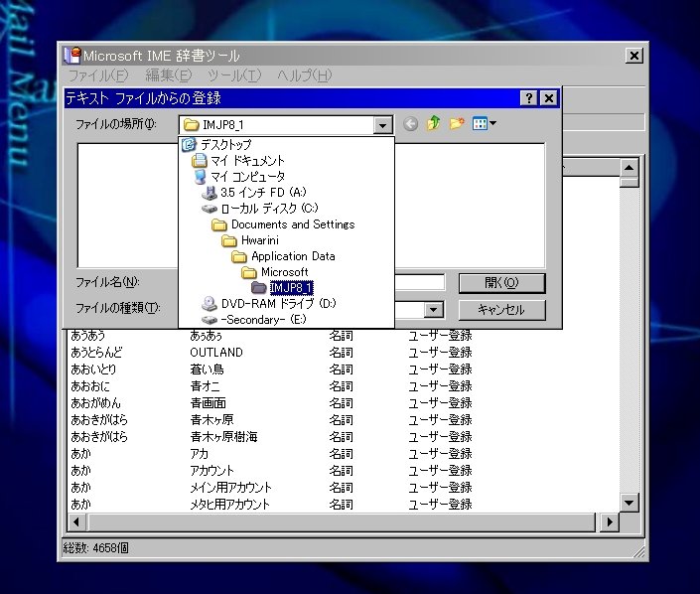
Task: Select the メタヒ用アカウント word entry
Action: 230,505
